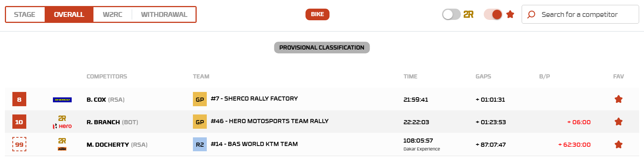Remove M. Docherty favorite star
Image resolution: width=644 pixels, height=161 pixels.
point(618,144)
